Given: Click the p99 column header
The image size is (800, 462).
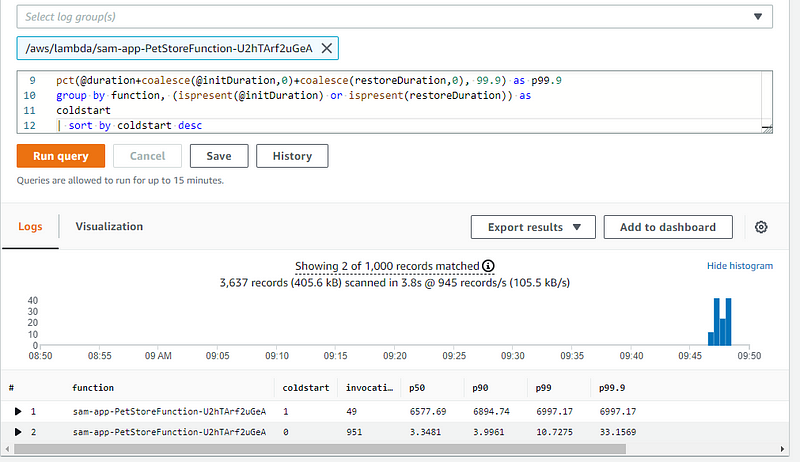Looking at the screenshot, I should point(543,388).
